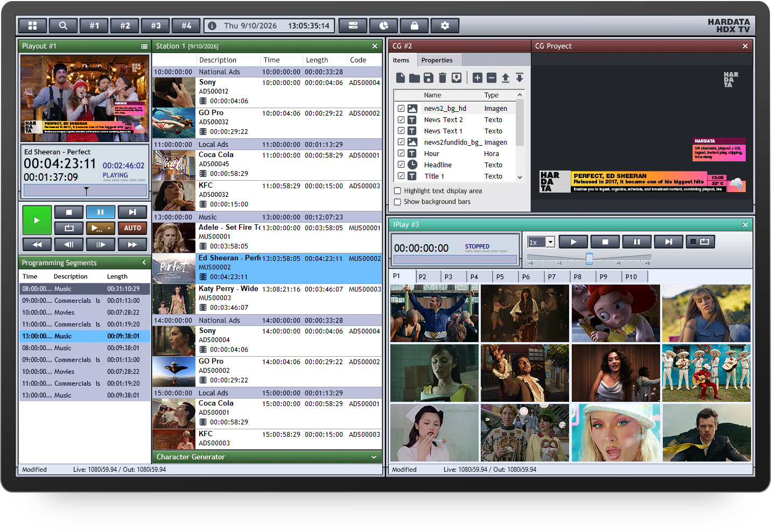Click the info icon beside date display
Image resolution: width=771 pixels, height=532 pixels.
pyautogui.click(x=212, y=26)
